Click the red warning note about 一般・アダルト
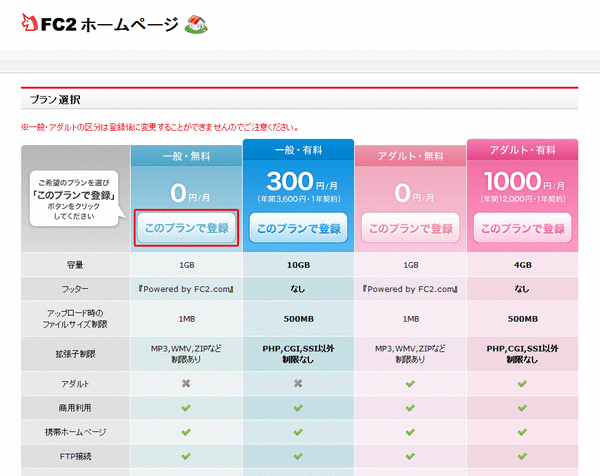This screenshot has height=476, width=600. pyautogui.click(x=160, y=127)
